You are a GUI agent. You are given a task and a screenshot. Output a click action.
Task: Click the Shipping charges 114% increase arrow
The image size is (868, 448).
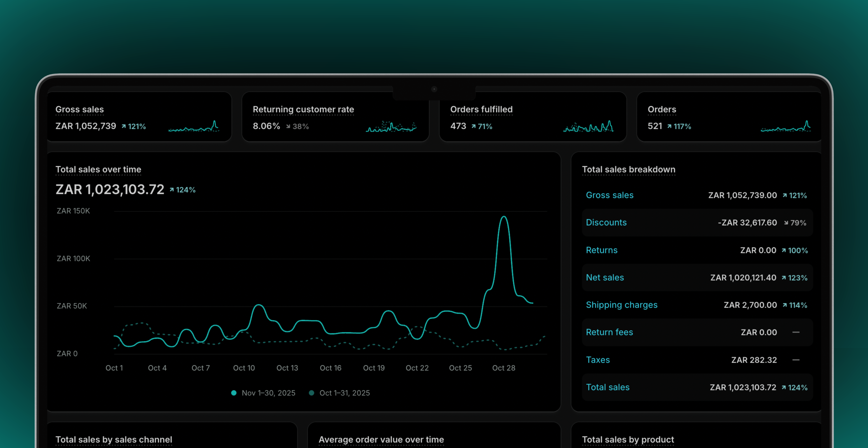point(785,305)
